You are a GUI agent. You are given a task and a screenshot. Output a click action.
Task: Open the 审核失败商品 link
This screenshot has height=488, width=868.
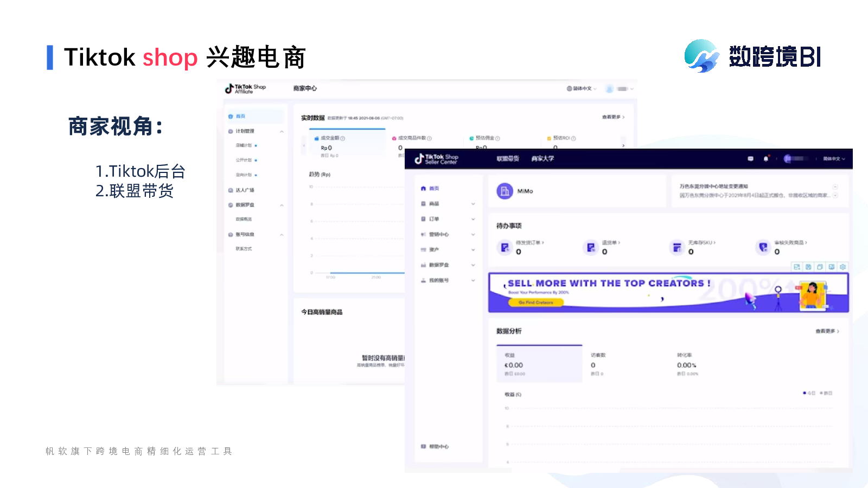coord(791,243)
